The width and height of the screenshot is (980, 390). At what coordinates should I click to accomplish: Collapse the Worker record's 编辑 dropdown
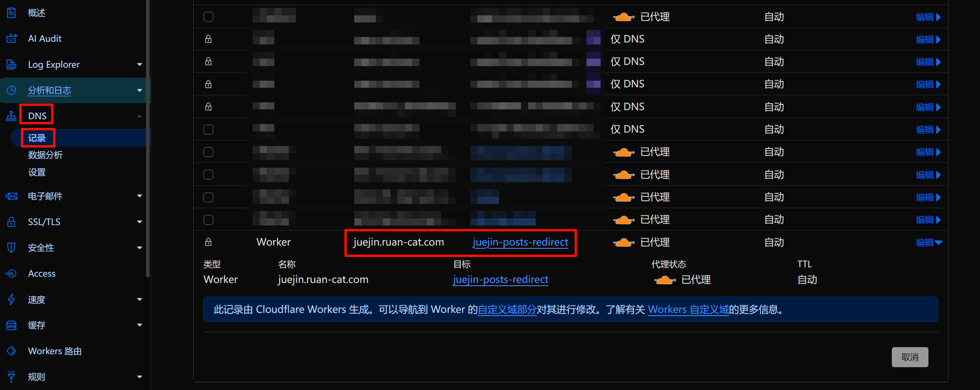pyautogui.click(x=928, y=242)
